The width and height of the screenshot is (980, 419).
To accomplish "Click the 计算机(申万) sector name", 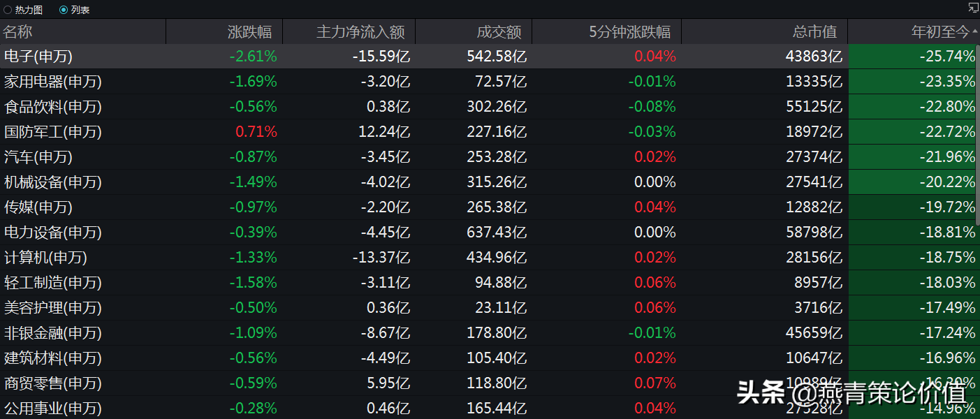I will [x=45, y=258].
